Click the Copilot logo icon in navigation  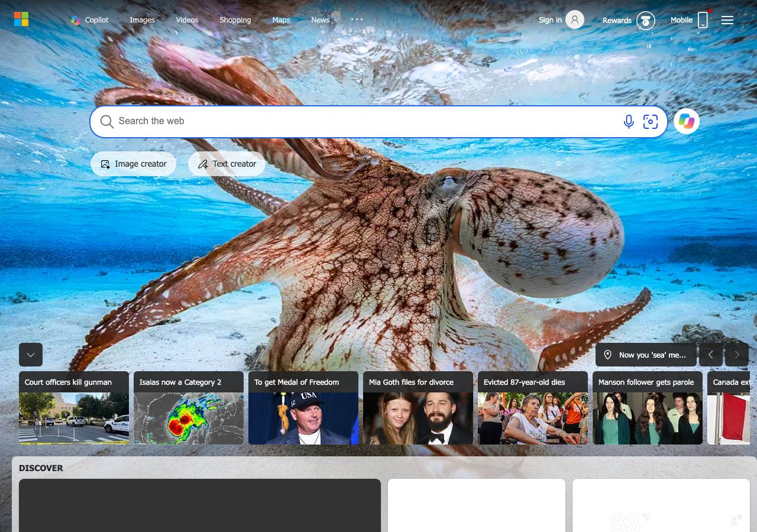tap(76, 20)
